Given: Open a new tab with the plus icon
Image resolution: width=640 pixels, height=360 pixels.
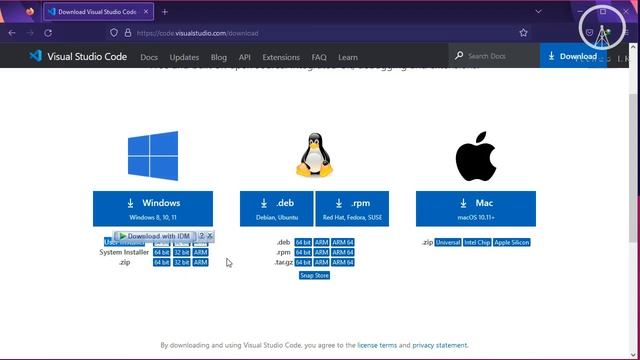Looking at the screenshot, I should pyautogui.click(x=164, y=12).
